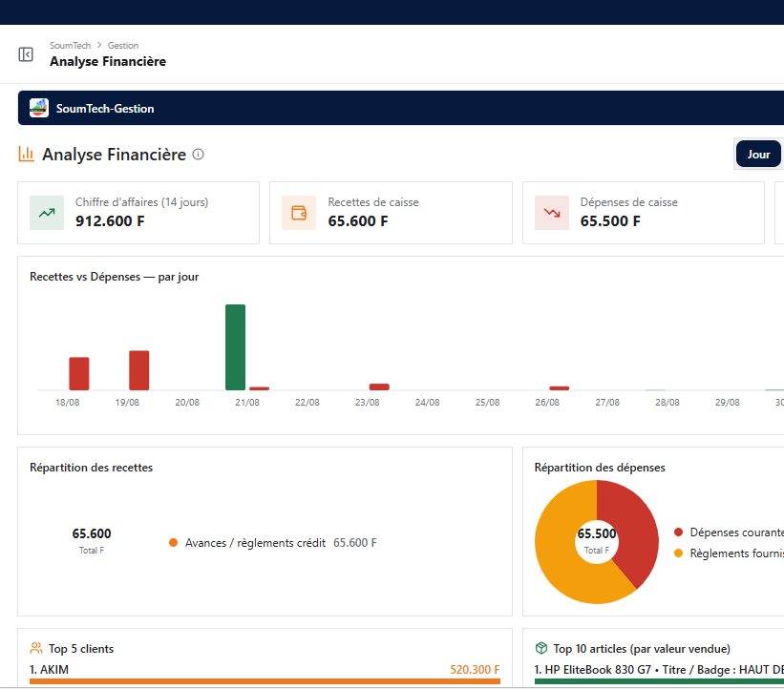Click the Répartition des dépenses heading

click(600, 468)
